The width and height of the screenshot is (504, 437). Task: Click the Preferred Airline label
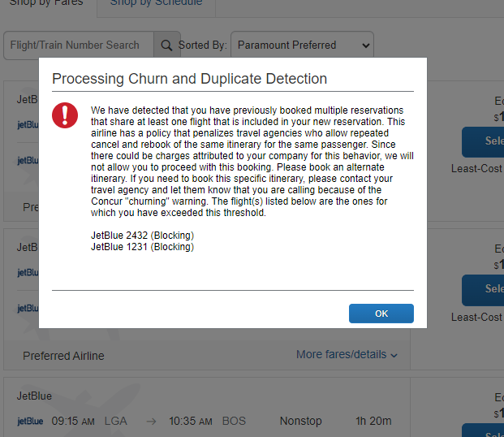(x=63, y=356)
